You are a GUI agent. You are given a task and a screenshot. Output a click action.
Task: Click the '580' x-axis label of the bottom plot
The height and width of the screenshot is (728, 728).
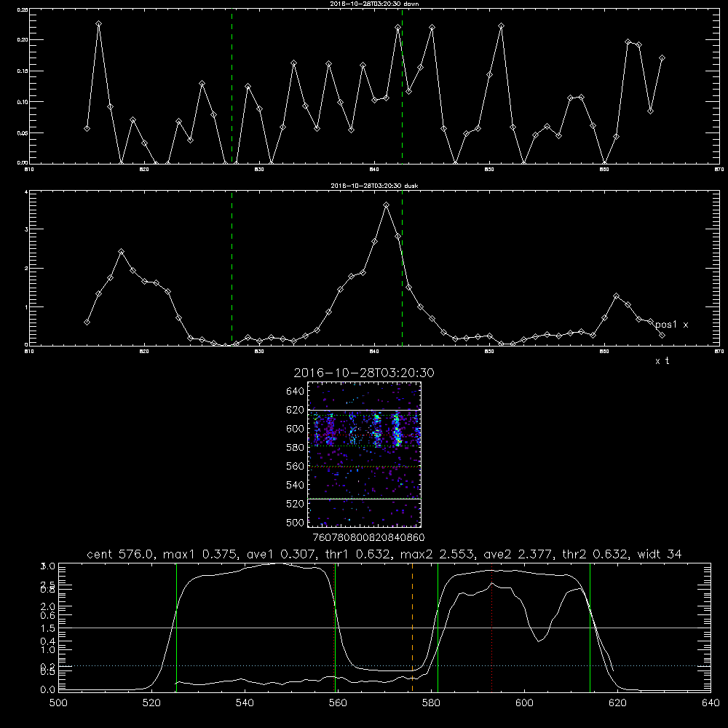coord(431,703)
